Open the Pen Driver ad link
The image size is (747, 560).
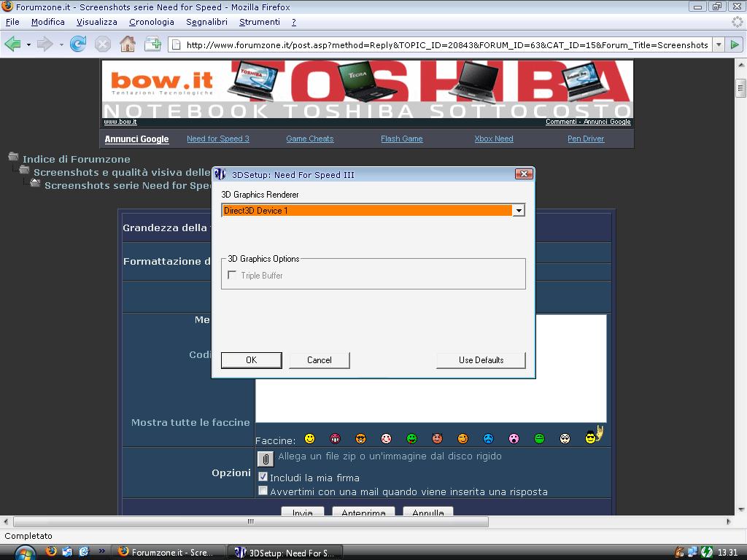586,139
